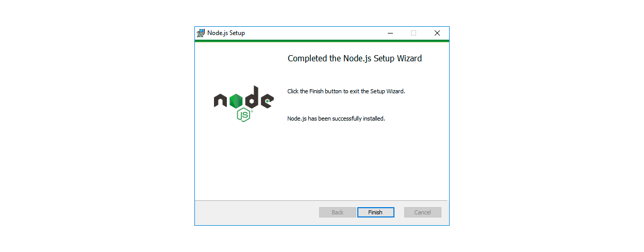Click the 'Node.js Setup' window title text
Image resolution: width=644 pixels, height=252 pixels.
click(x=226, y=33)
